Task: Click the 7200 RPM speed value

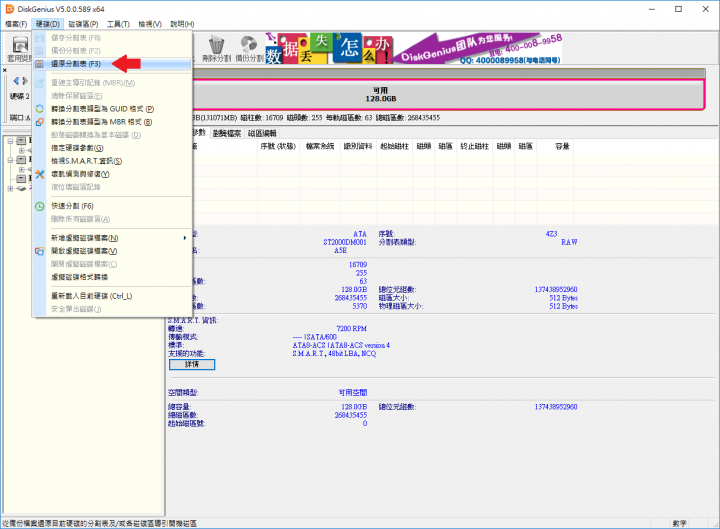Action: click(352, 328)
